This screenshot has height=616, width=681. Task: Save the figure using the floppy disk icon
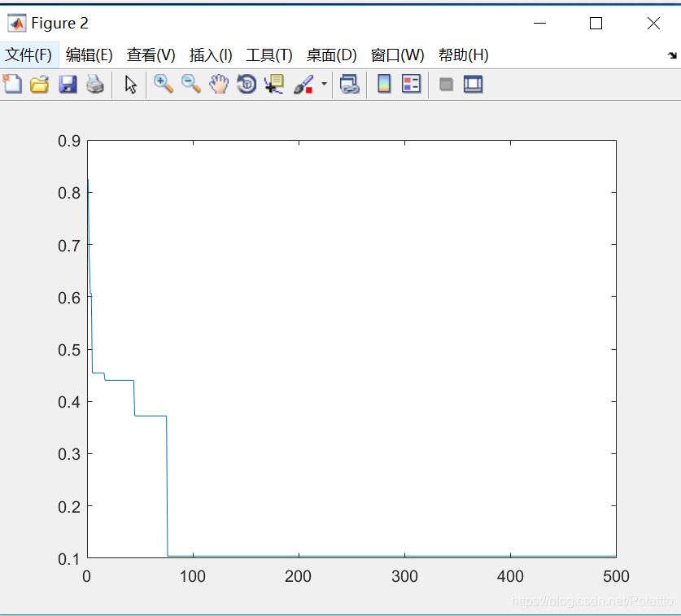click(68, 84)
